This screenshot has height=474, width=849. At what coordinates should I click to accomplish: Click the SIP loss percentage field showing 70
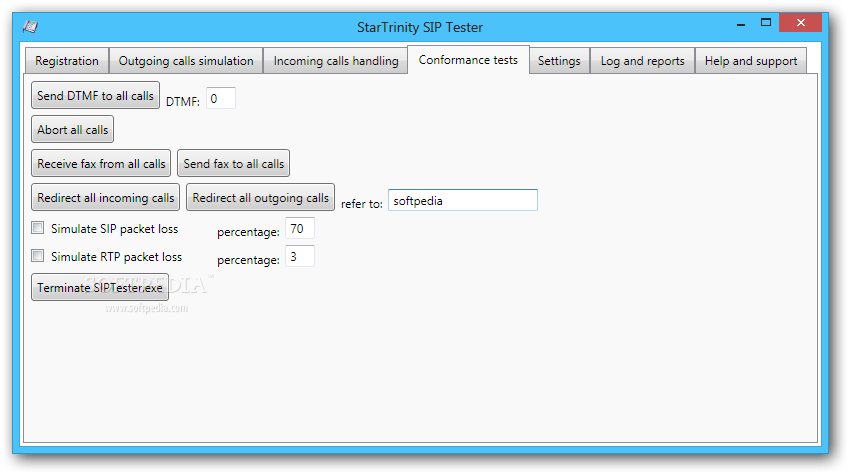coord(300,229)
